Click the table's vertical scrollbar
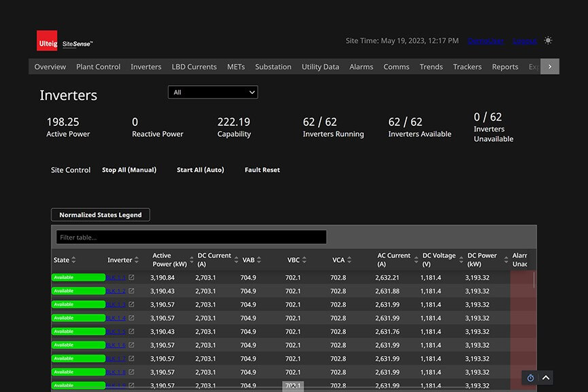 pyautogui.click(x=534, y=279)
